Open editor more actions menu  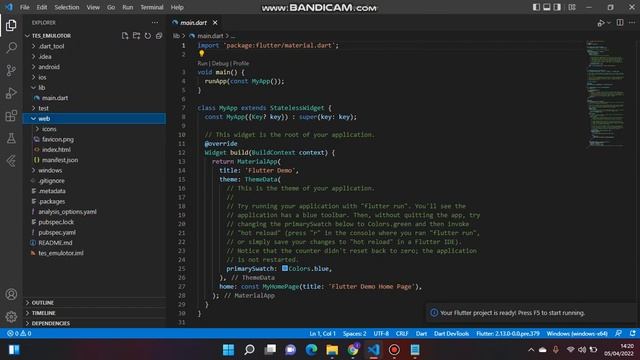[632, 23]
